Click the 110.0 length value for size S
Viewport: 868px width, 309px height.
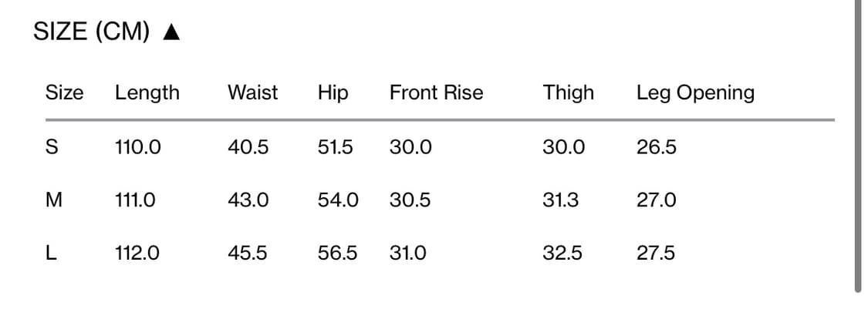click(x=138, y=147)
